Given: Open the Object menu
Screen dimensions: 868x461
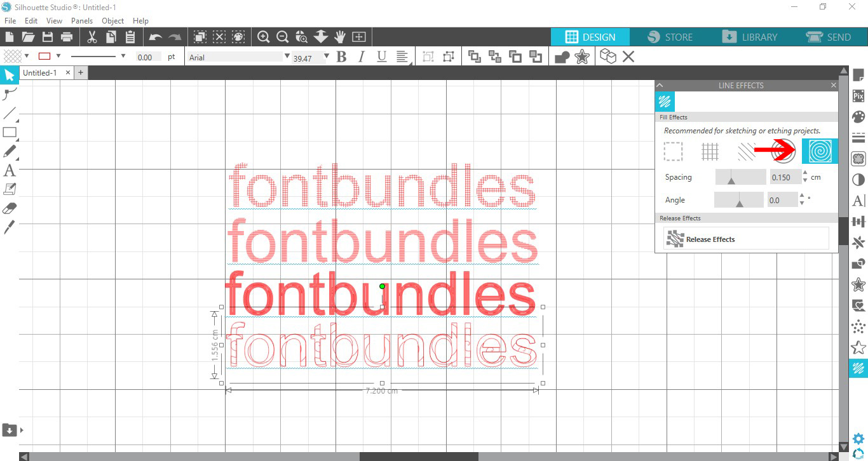Looking at the screenshot, I should 113,21.
